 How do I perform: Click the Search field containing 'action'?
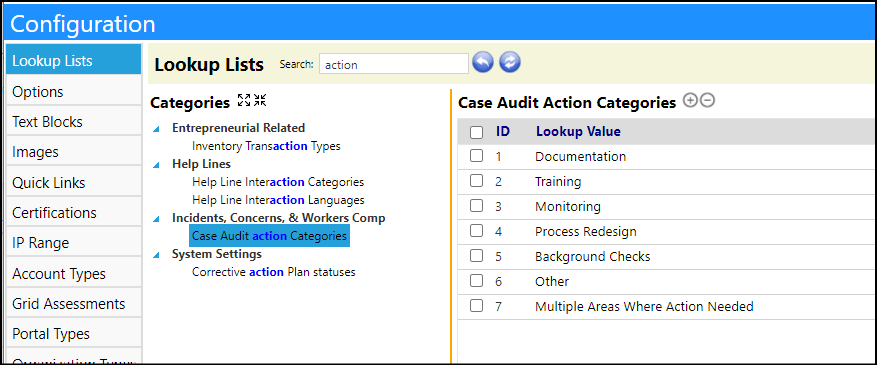tap(394, 64)
